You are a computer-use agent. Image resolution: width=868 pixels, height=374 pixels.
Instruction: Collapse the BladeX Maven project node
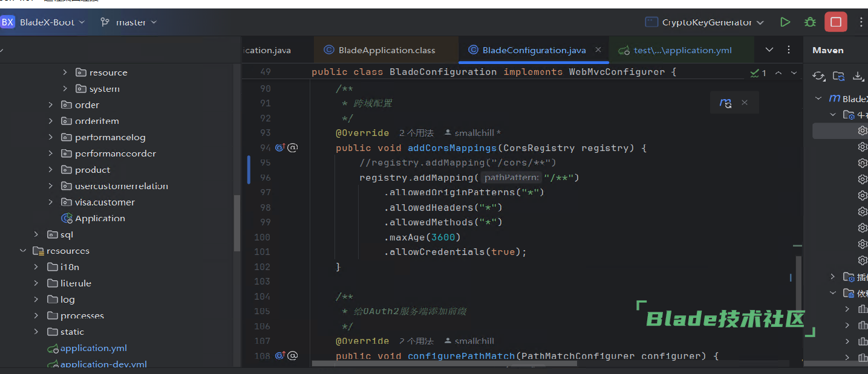pyautogui.click(x=818, y=98)
